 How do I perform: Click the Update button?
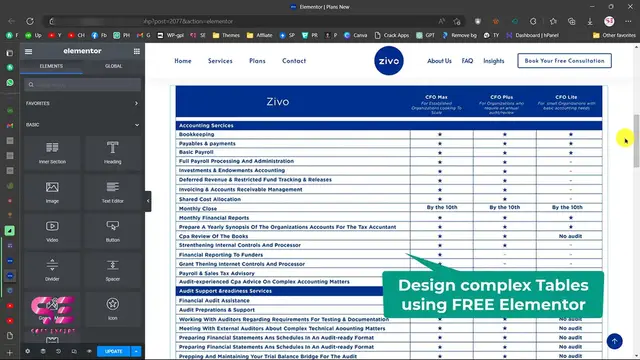(x=113, y=351)
